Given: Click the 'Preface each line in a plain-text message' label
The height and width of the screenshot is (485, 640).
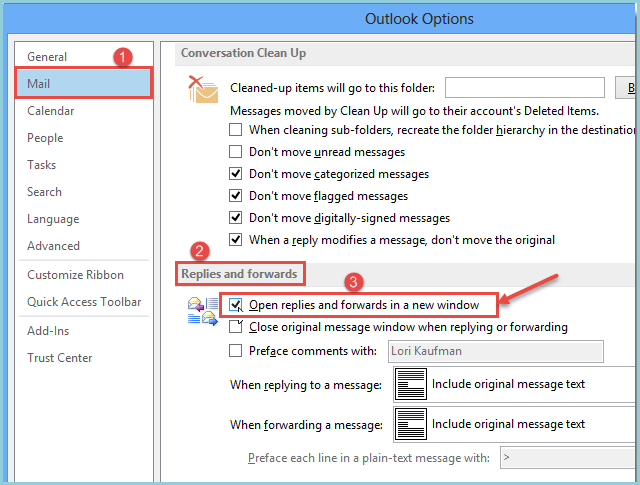Looking at the screenshot, I should coord(369,458).
